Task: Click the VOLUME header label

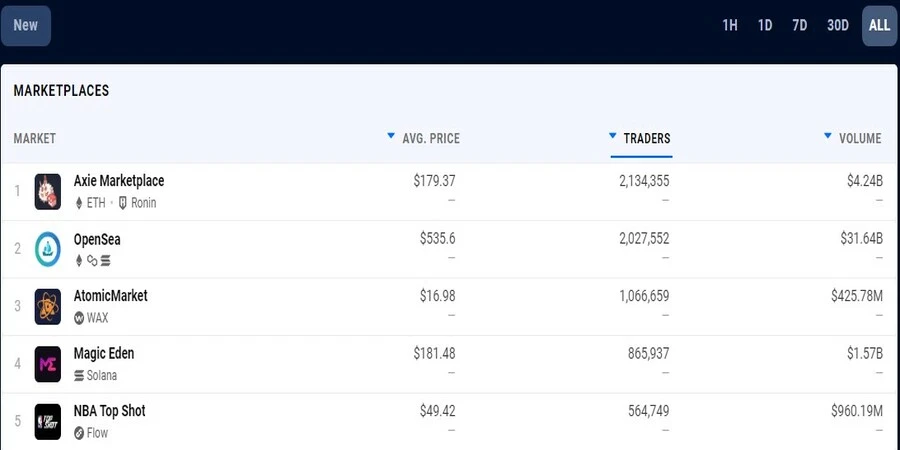Action: (x=860, y=138)
